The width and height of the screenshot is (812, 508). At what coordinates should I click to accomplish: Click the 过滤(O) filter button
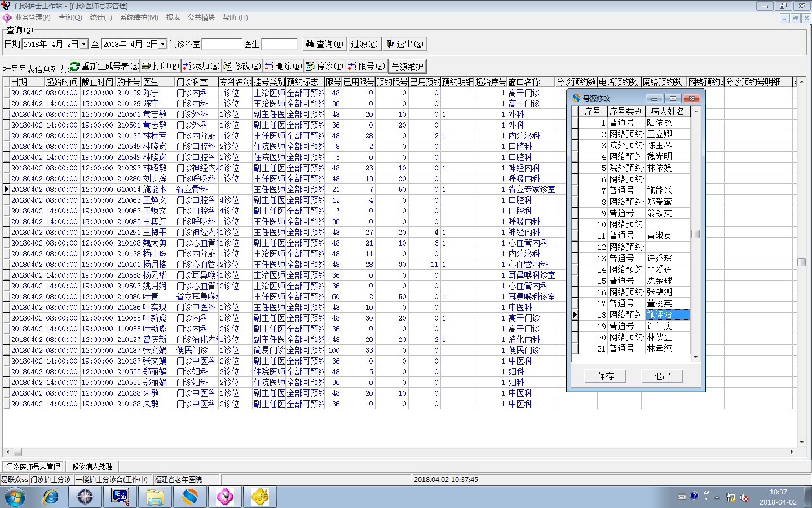pyautogui.click(x=364, y=44)
